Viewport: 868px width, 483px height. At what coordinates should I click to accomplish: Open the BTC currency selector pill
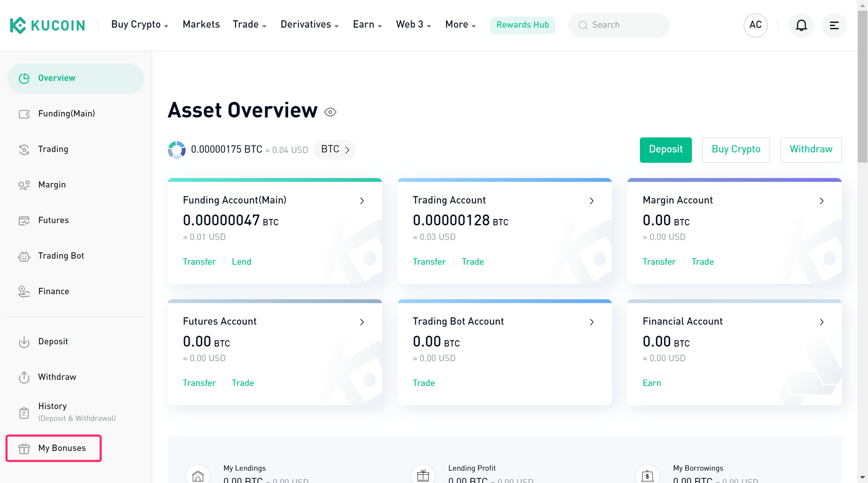tap(335, 150)
